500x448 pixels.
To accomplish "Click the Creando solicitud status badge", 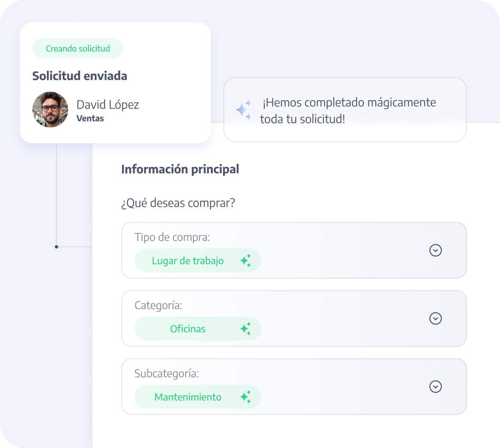I will (x=78, y=49).
